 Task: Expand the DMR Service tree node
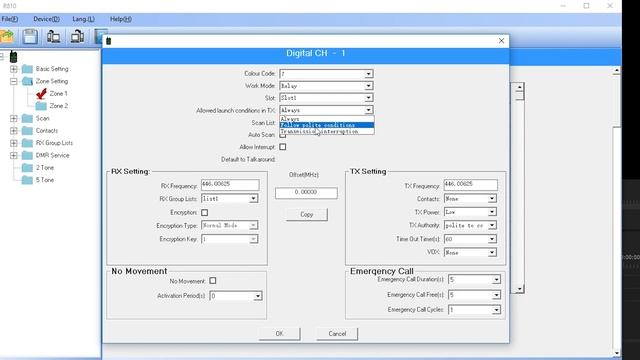(x=13, y=156)
